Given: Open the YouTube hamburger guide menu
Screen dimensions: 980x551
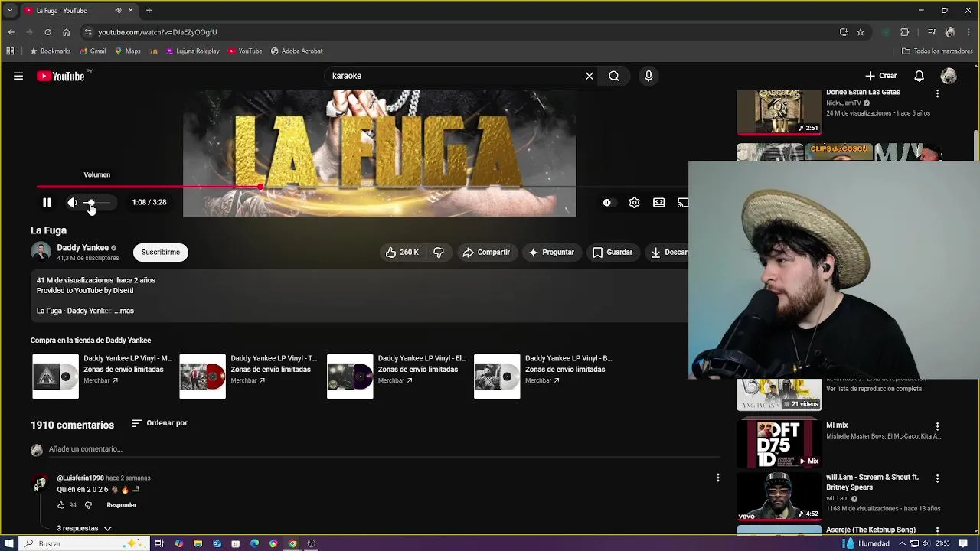Looking at the screenshot, I should [18, 76].
